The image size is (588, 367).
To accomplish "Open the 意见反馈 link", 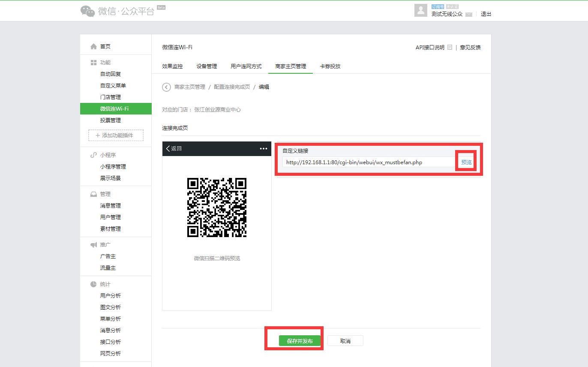I will click(x=470, y=48).
